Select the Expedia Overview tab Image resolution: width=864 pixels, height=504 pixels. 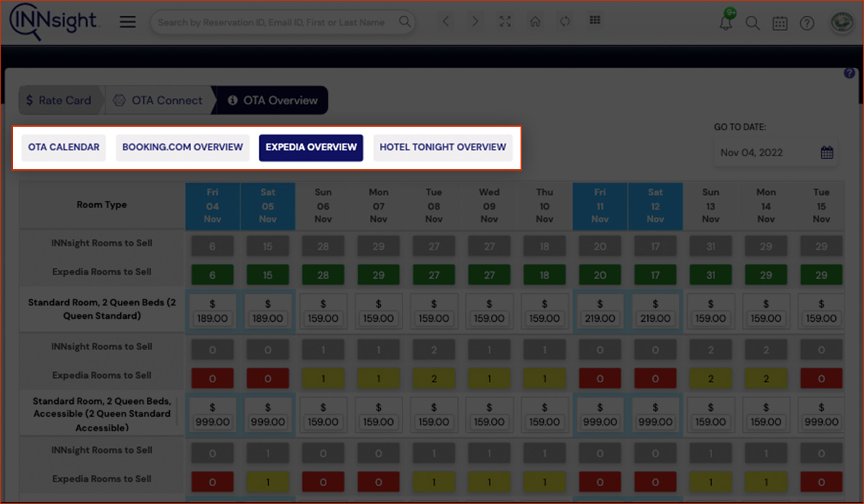pyautogui.click(x=311, y=148)
